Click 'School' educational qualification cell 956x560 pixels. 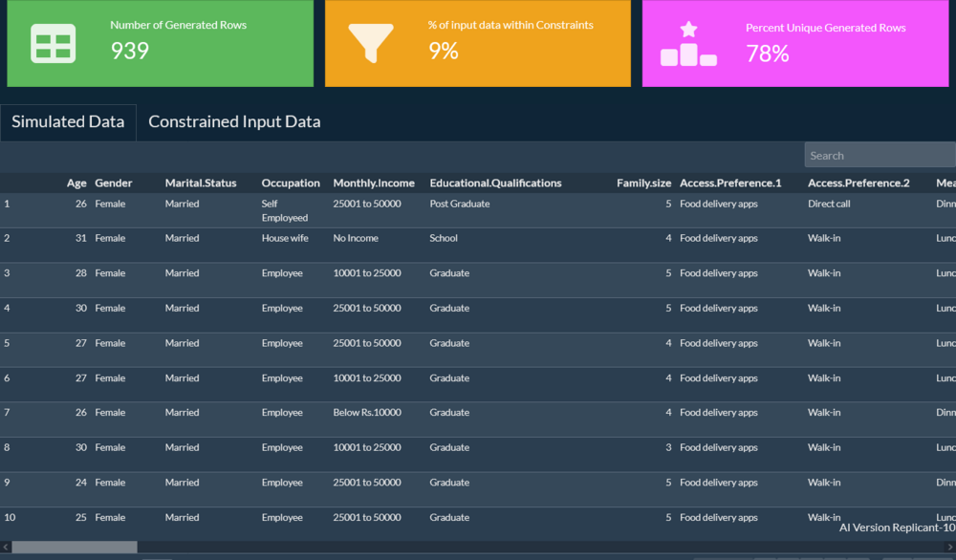pyautogui.click(x=444, y=238)
